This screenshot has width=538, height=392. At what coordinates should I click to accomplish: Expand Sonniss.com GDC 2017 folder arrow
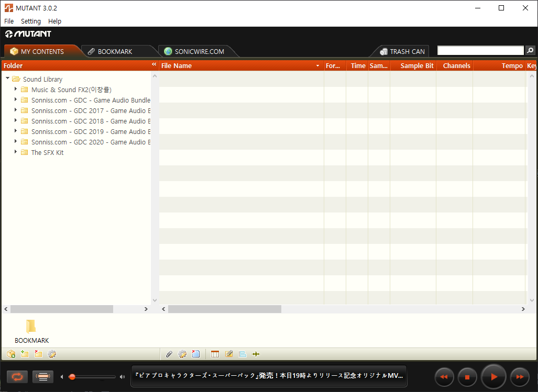pos(15,110)
